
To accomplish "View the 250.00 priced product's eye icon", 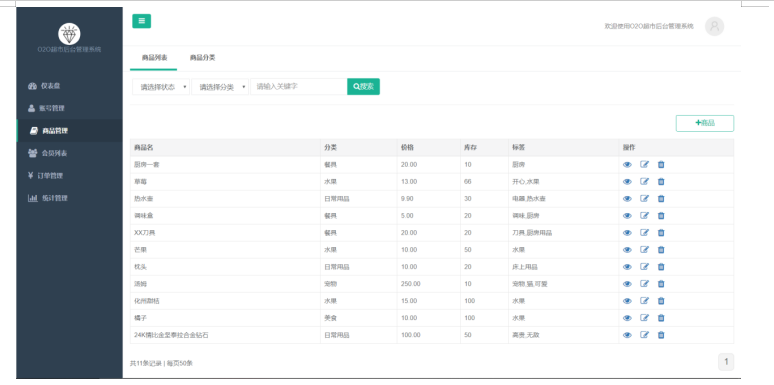I will (x=627, y=284).
